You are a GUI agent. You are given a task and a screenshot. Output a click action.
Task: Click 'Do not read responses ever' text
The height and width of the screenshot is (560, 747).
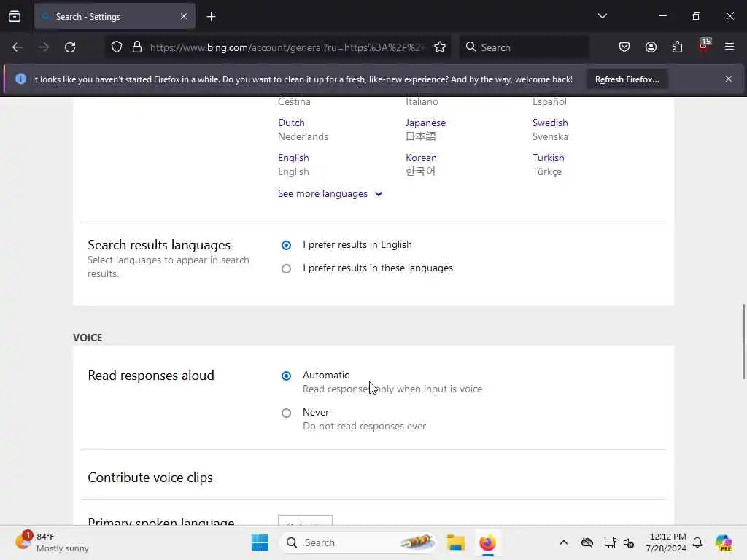point(364,426)
